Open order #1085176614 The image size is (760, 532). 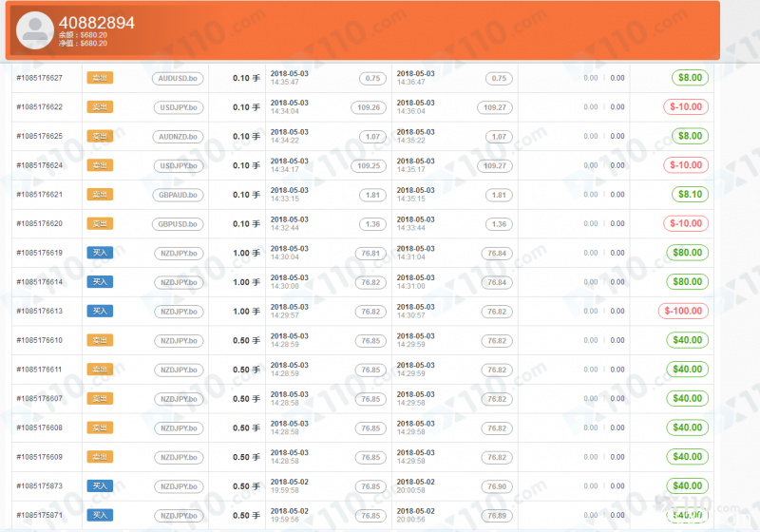click(40, 281)
